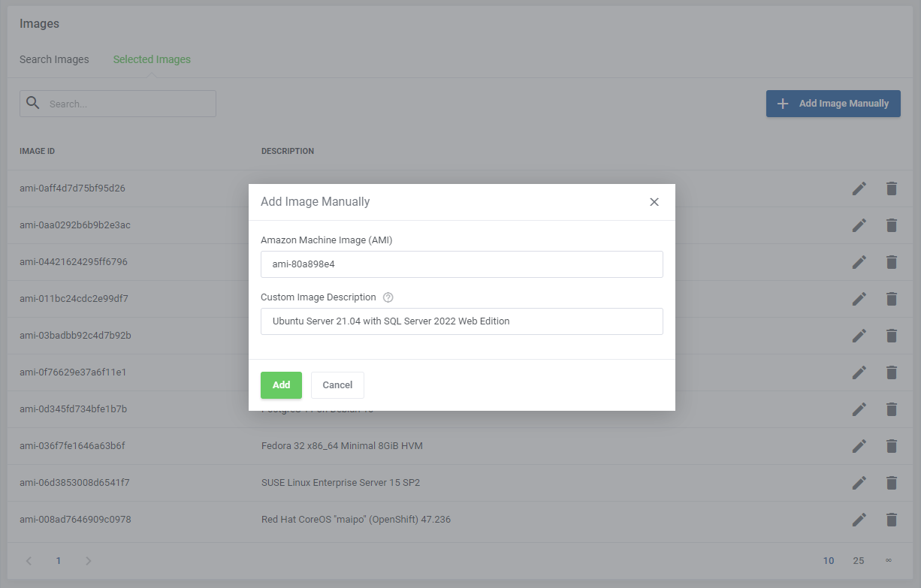This screenshot has width=921, height=588.
Task: Click the edit pencil for ami-0aff4d7d75bf95d26
Action: pos(859,188)
